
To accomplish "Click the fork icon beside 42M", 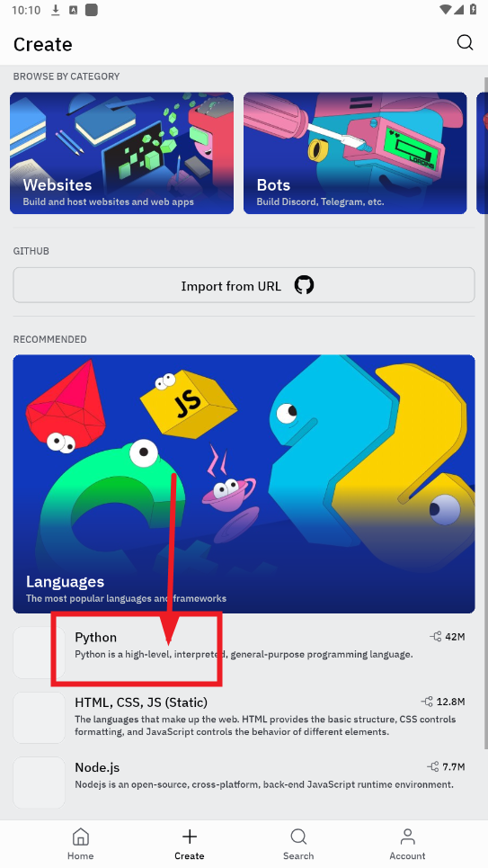I will tap(436, 637).
